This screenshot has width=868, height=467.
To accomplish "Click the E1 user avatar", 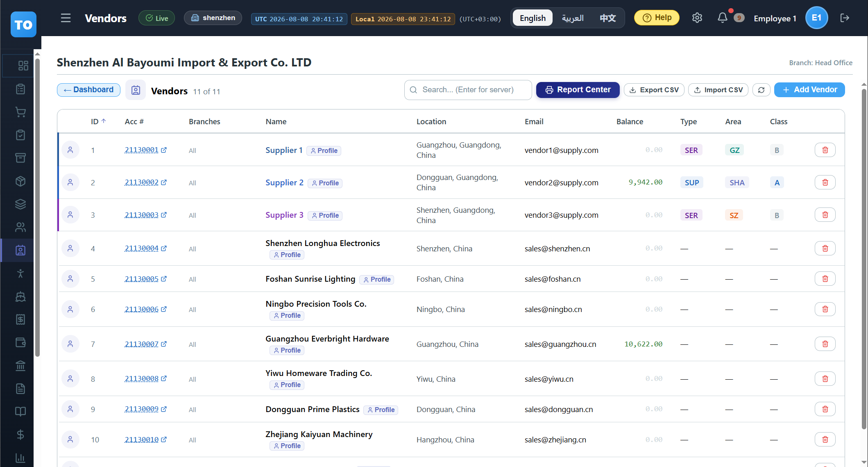I will pyautogui.click(x=816, y=18).
